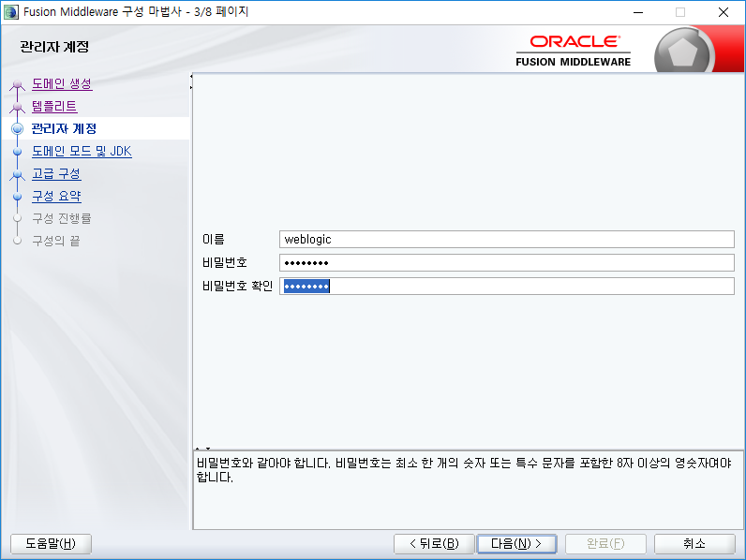This screenshot has height=560, width=746.
Task: Click the 구성 진행률 disabled step text
Action: click(x=61, y=218)
